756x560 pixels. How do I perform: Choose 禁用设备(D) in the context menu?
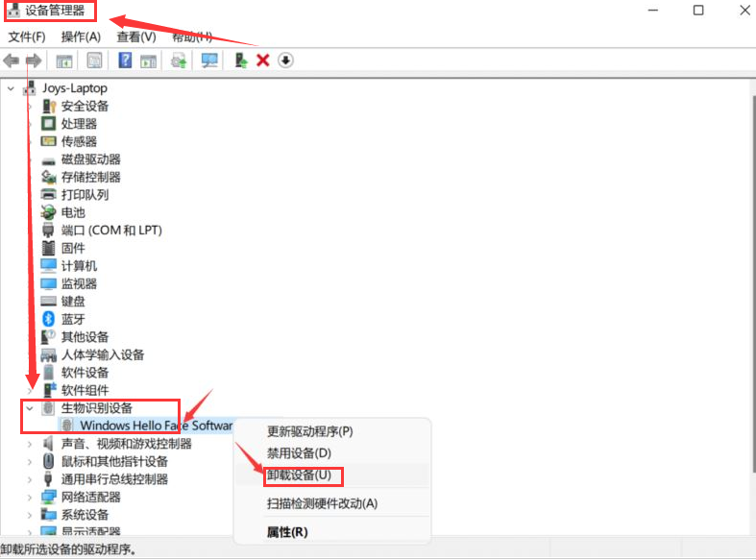[x=299, y=452]
